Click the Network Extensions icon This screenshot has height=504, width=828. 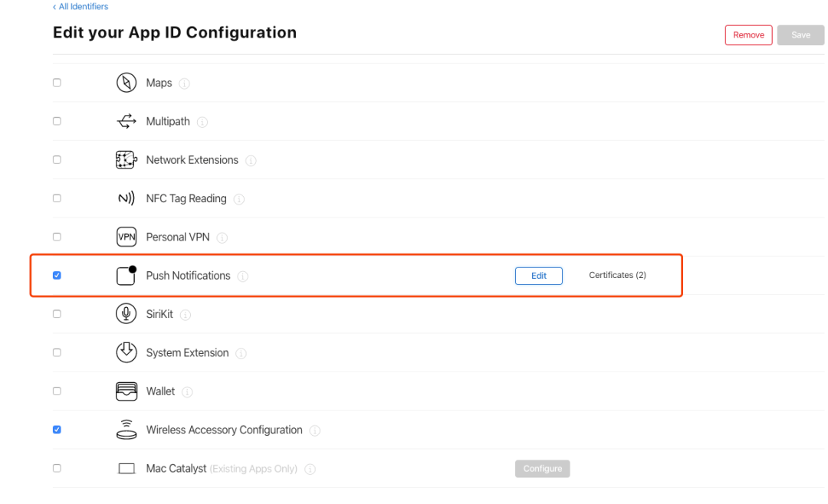click(x=126, y=160)
